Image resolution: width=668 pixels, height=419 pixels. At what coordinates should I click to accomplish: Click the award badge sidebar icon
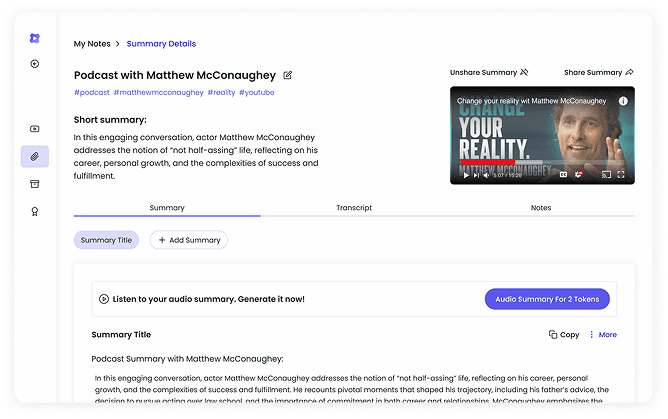click(35, 212)
